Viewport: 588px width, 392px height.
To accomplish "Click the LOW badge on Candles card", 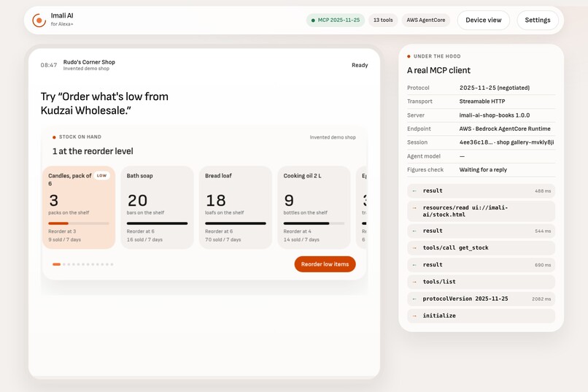I will (101, 175).
